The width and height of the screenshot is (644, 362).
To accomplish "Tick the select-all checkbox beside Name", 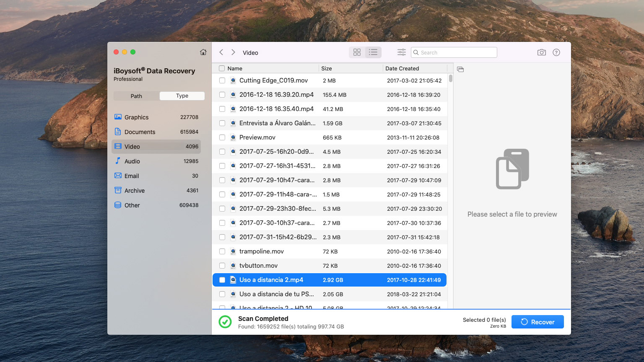I will 222,68.
